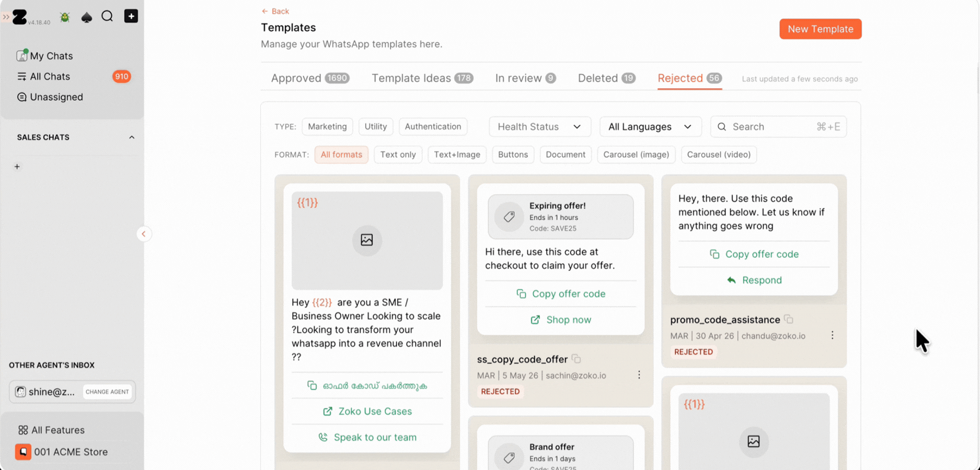The width and height of the screenshot is (980, 470).
Task: Click the plus square new chat icon
Action: [x=131, y=16]
